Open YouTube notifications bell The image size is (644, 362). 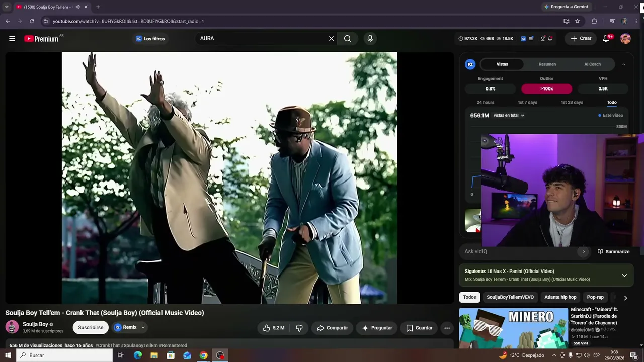[606, 39]
